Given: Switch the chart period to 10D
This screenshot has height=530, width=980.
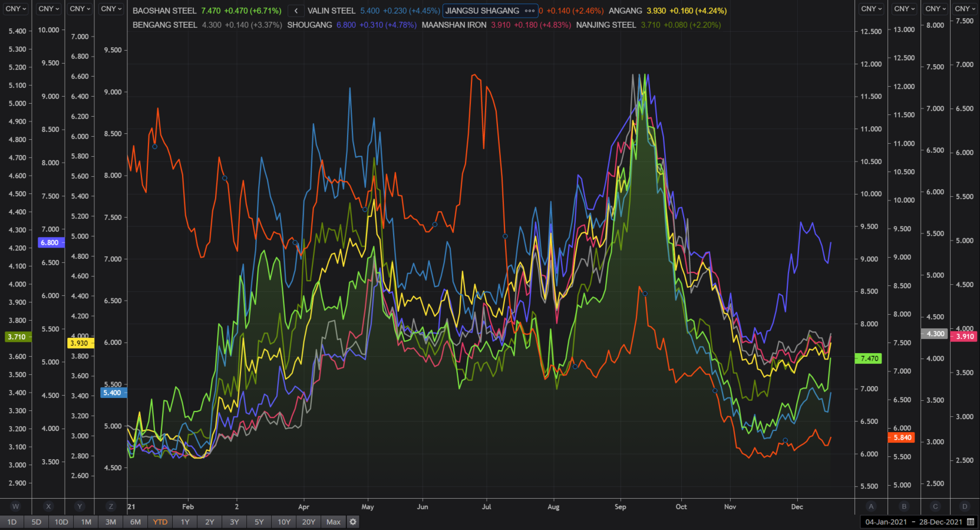Looking at the screenshot, I should (x=61, y=522).
